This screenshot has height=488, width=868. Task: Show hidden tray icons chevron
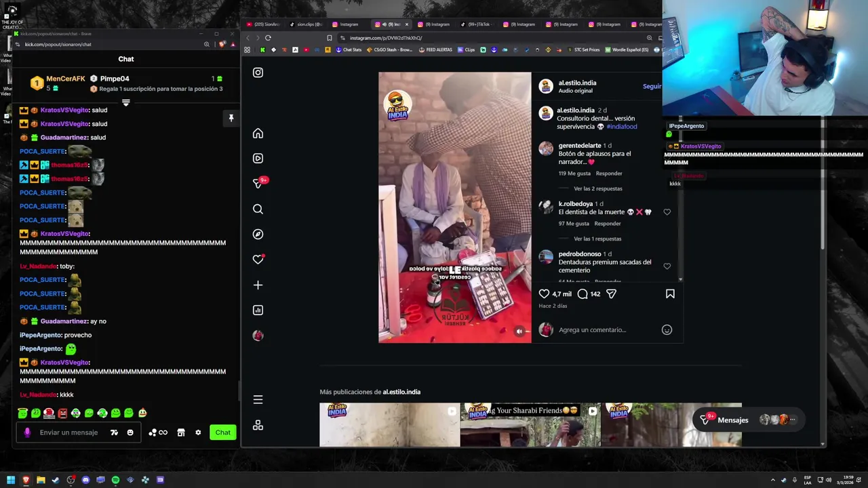[x=772, y=480]
